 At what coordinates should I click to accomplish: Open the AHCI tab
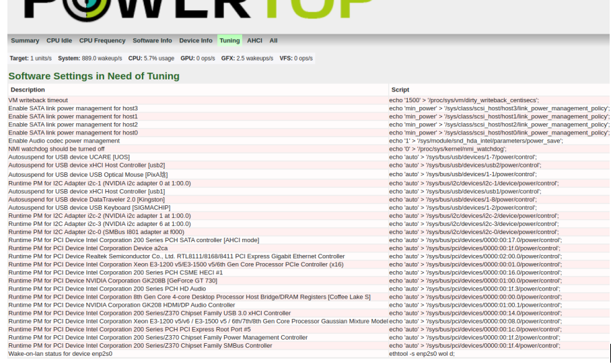[254, 40]
